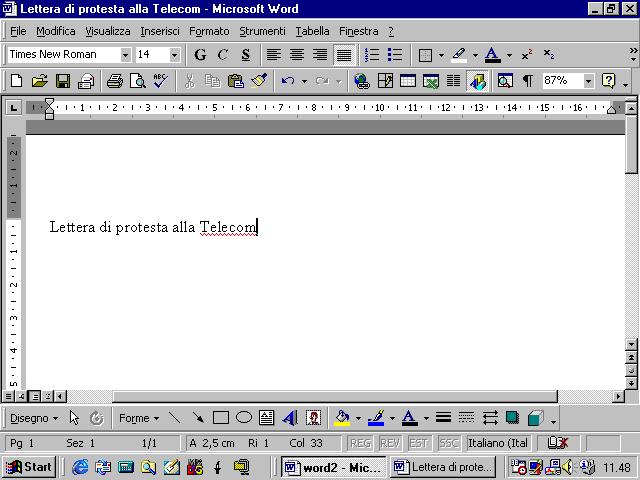Image resolution: width=640 pixels, height=480 pixels.
Task: Apply the line color brush swatch
Action: coord(376,418)
